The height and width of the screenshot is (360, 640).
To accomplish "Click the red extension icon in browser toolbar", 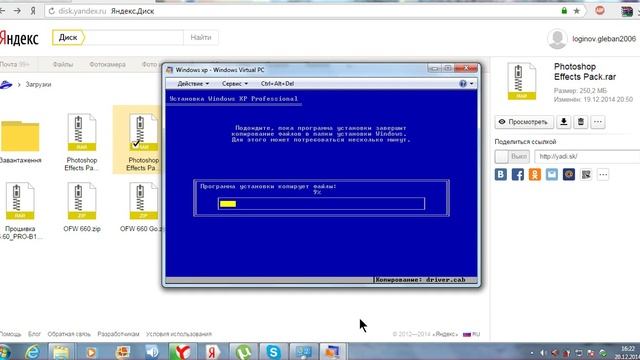I will pyautogui.click(x=600, y=11).
